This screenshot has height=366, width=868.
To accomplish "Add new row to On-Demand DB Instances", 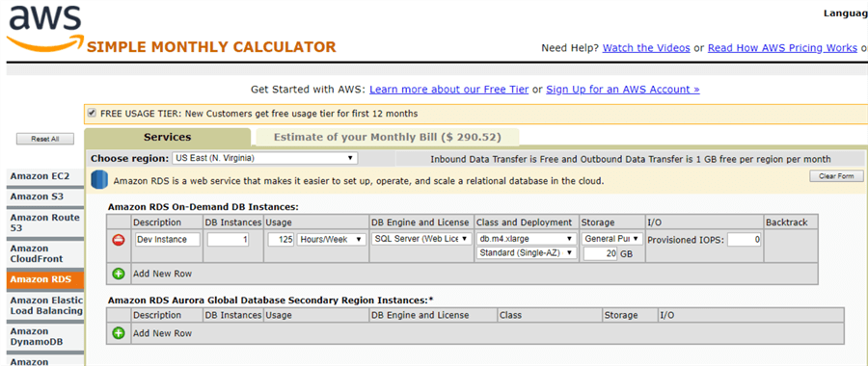I will click(x=119, y=274).
